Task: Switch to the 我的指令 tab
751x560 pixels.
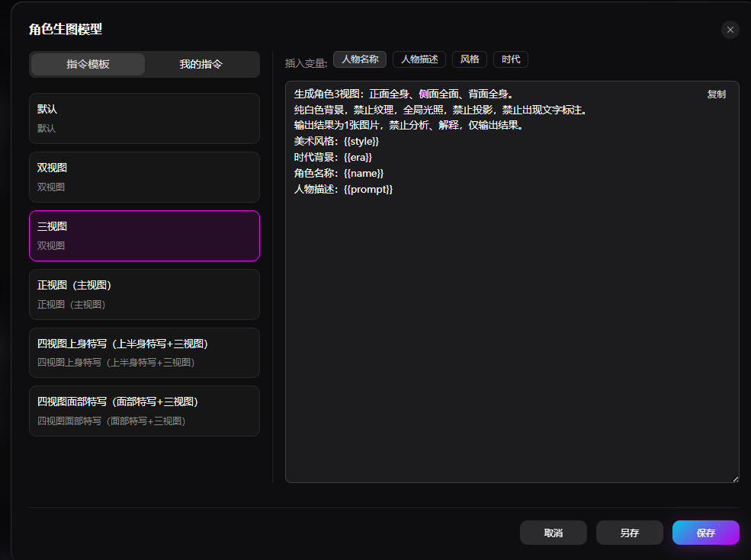Action: tap(201, 64)
